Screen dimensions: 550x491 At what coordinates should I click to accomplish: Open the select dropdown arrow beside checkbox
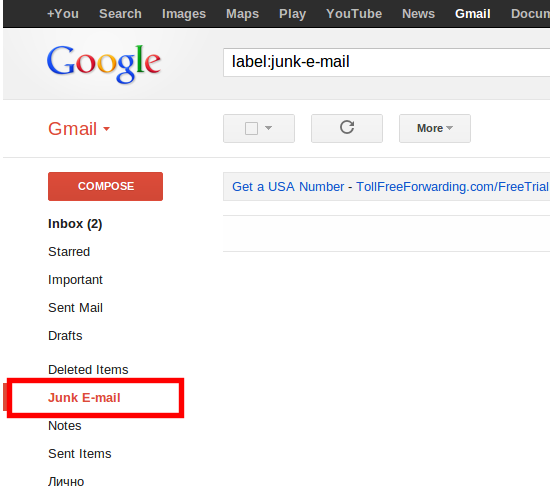point(268,128)
